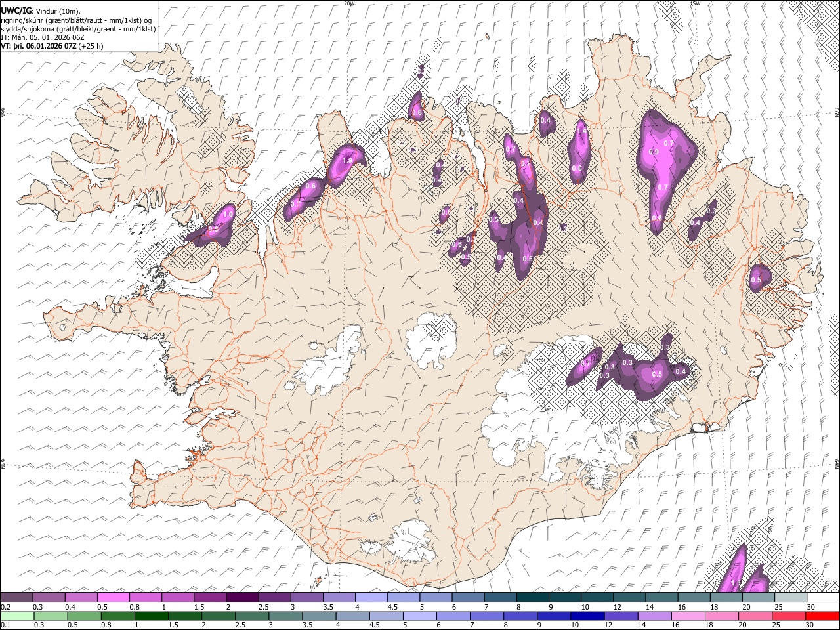Image resolution: width=840 pixels, height=630 pixels.
Task: Click the 20W longitude label
Action: pyautogui.click(x=348, y=3)
